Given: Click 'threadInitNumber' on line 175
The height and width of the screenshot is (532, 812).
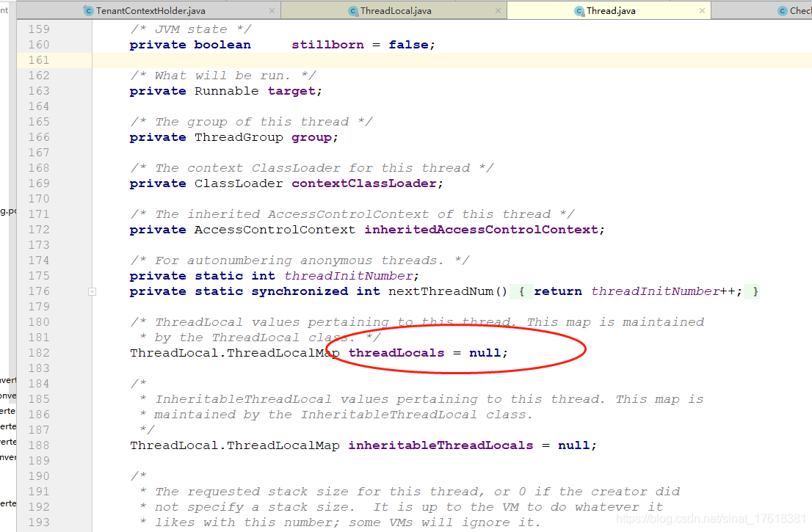Looking at the screenshot, I should click(349, 276).
